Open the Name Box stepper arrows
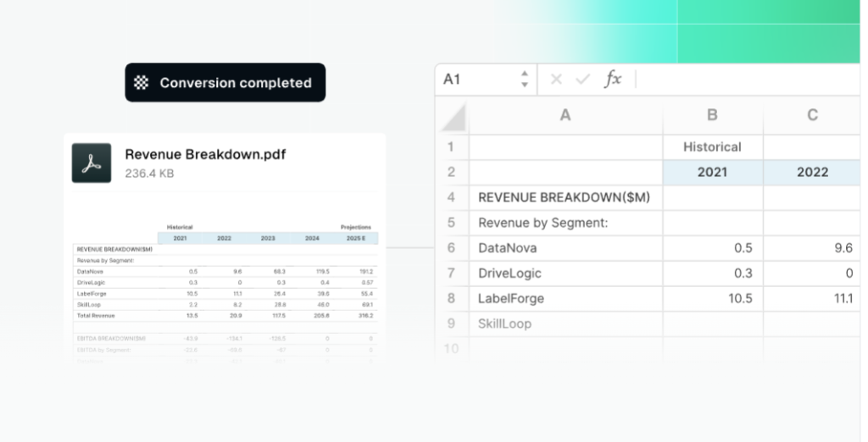 pyautogui.click(x=524, y=80)
